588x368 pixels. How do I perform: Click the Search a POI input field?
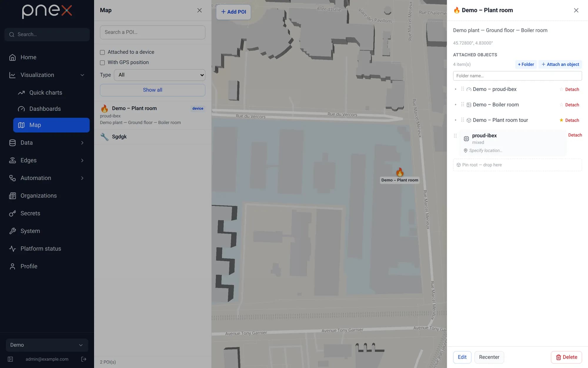(x=153, y=32)
